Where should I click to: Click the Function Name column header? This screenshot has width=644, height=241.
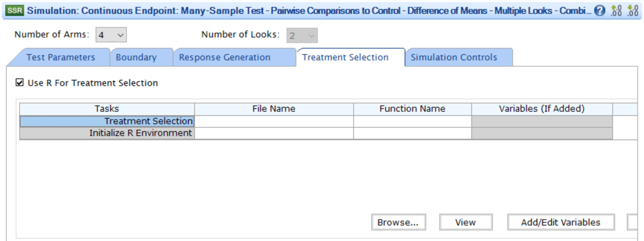pyautogui.click(x=412, y=109)
